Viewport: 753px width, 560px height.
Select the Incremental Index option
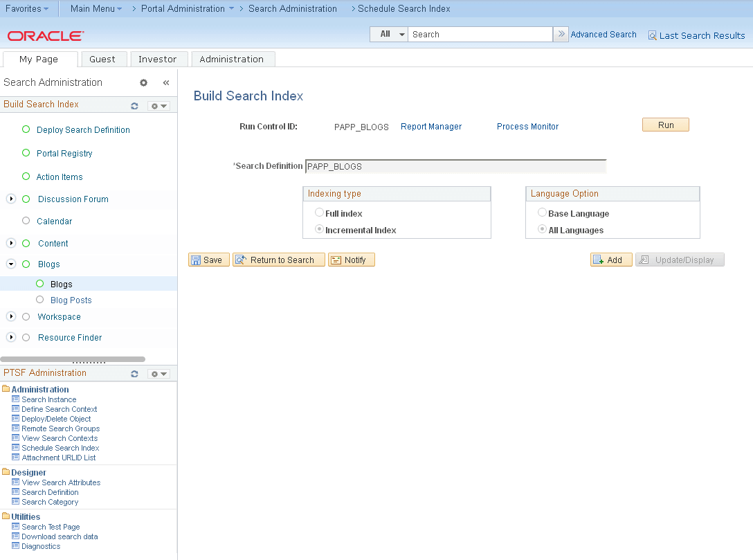point(318,229)
